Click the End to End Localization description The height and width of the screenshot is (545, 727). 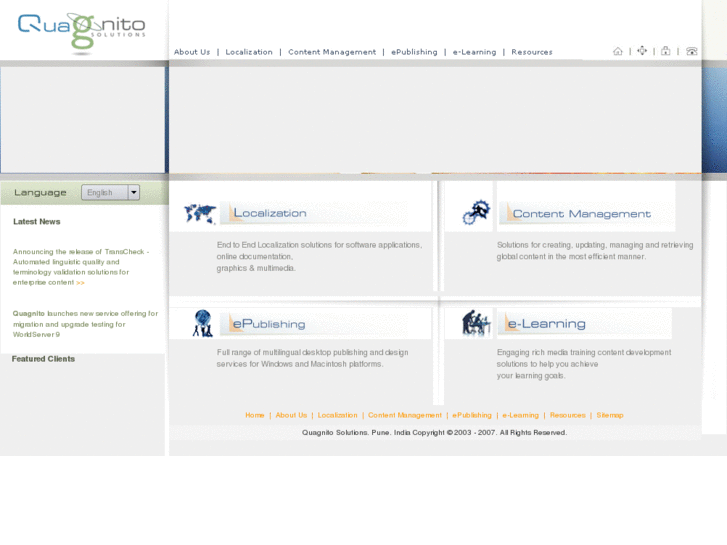click(x=319, y=256)
